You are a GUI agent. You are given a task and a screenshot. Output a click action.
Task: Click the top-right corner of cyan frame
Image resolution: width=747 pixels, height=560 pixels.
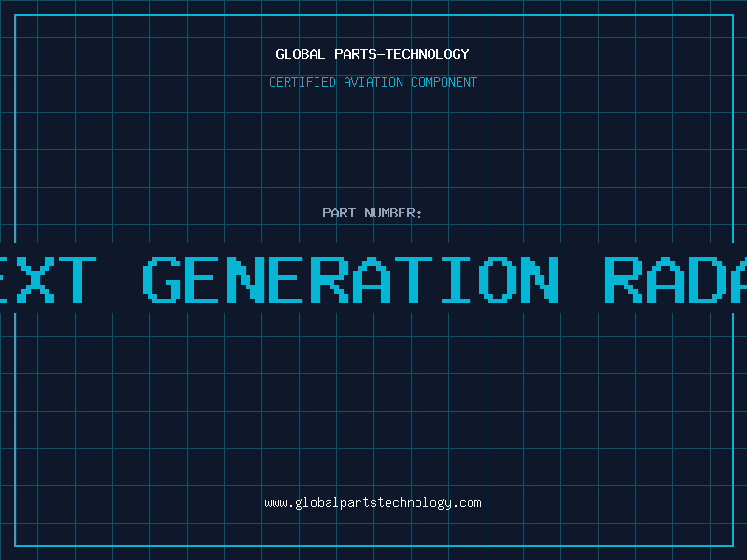click(x=732, y=14)
